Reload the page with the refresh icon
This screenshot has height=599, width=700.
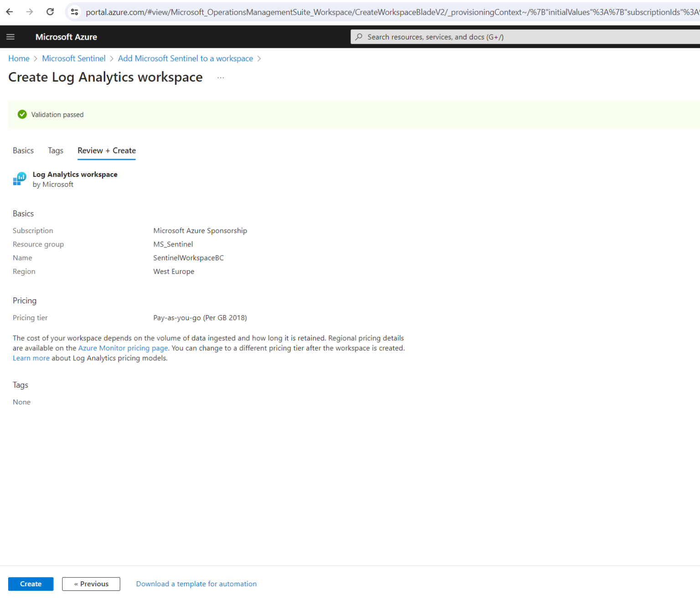click(50, 12)
